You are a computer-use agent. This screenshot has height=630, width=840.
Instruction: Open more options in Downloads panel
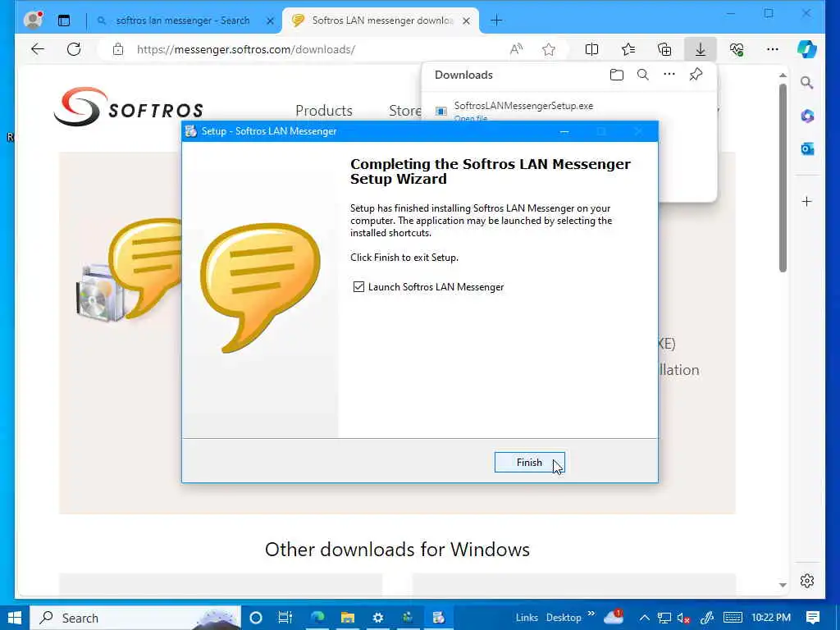point(669,75)
